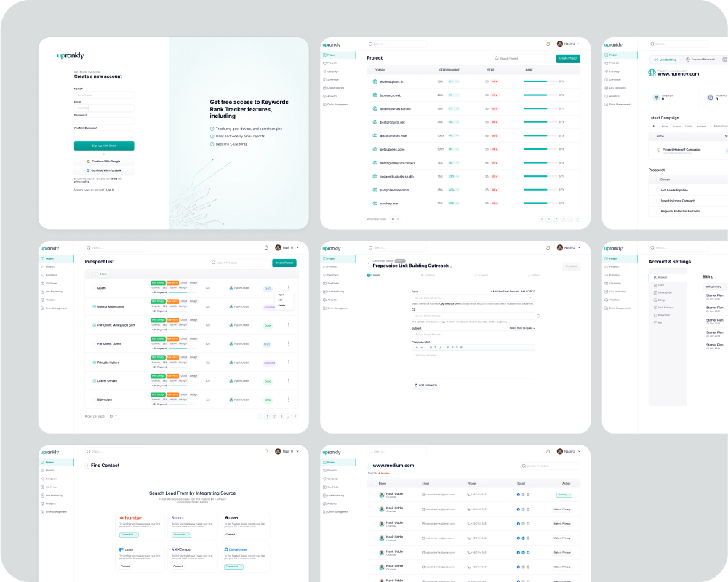Click the Add Follow Up button
This screenshot has width=728, height=582.
point(426,385)
